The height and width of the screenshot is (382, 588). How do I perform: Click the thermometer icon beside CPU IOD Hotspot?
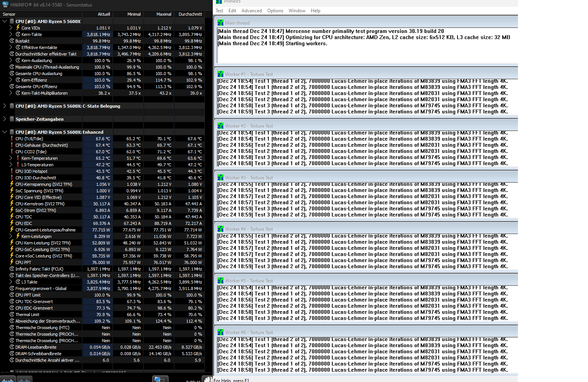tap(12, 171)
